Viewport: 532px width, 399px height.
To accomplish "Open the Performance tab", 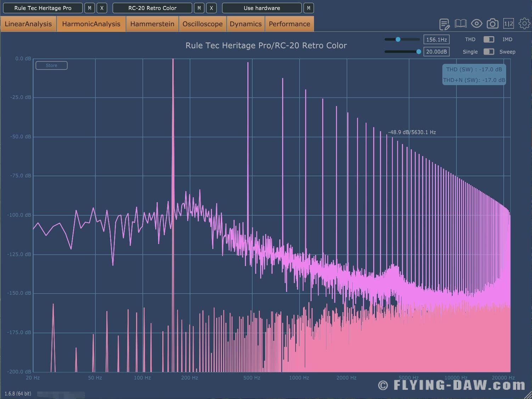I will [290, 24].
